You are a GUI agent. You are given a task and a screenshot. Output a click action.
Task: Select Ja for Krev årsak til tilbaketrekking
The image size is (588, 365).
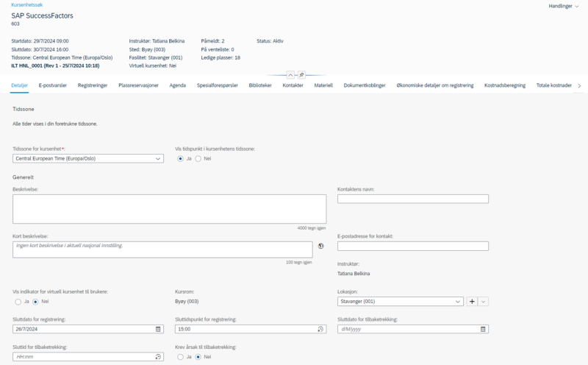(x=180, y=357)
